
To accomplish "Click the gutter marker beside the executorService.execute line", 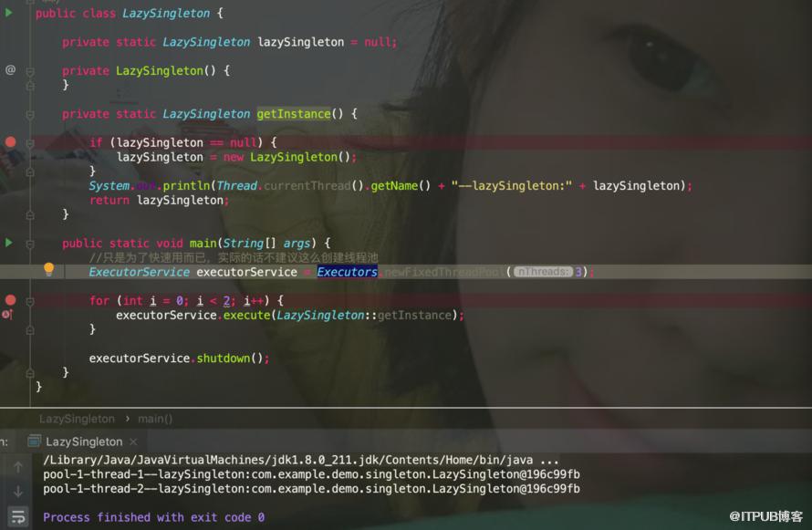I will [7, 314].
